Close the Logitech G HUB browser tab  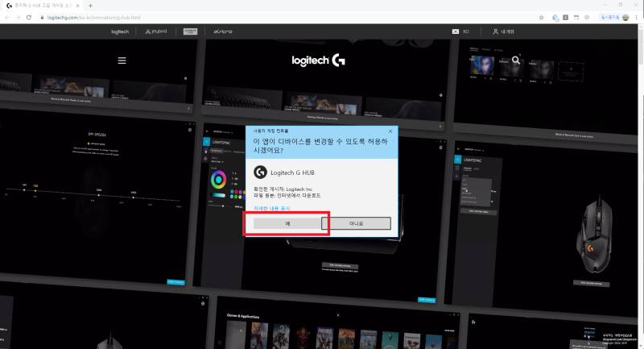pos(77,6)
